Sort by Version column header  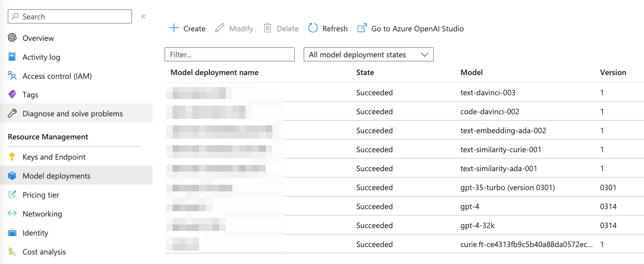[613, 72]
